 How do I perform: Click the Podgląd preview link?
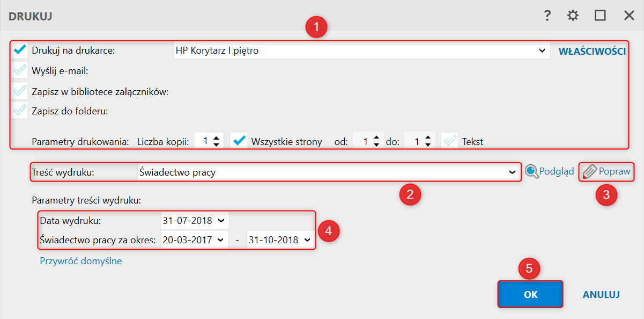(557, 171)
